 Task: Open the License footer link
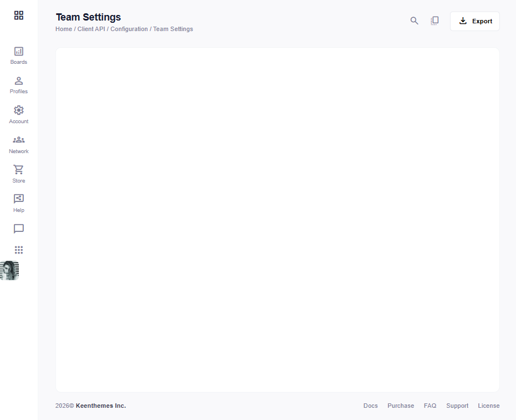point(489,406)
